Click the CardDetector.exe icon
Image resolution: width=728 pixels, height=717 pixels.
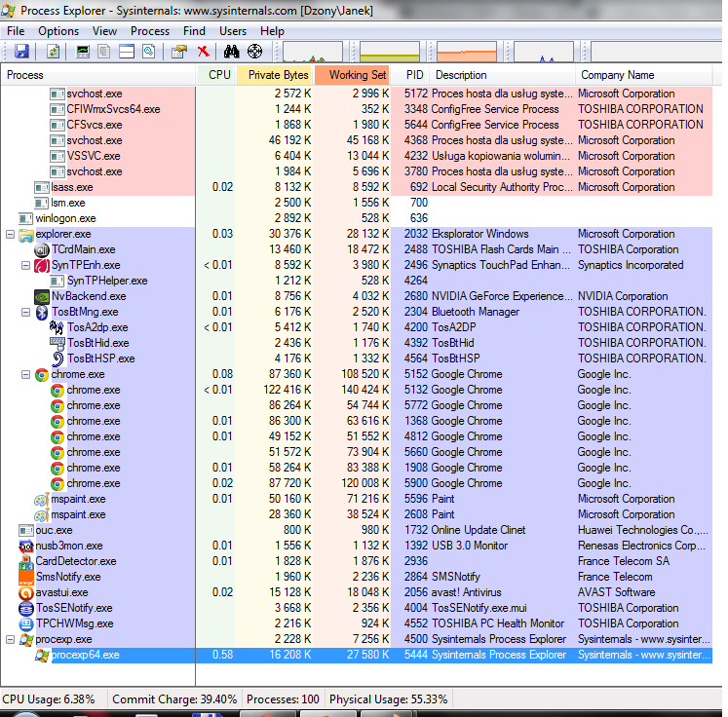coord(26,562)
